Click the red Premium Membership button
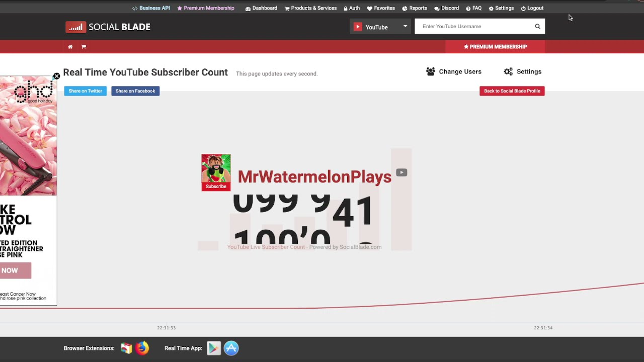644x362 pixels. (x=495, y=47)
